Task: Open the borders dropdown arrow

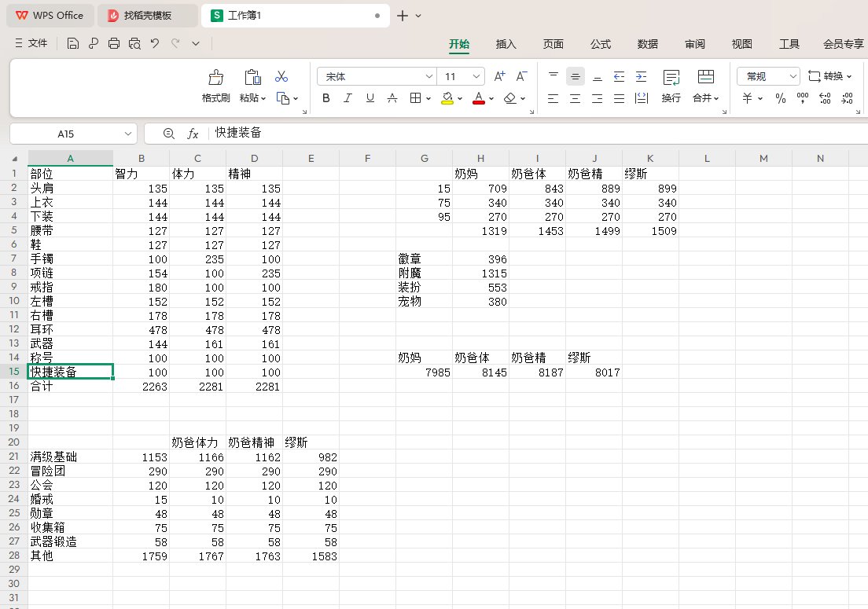Action: coord(428,98)
